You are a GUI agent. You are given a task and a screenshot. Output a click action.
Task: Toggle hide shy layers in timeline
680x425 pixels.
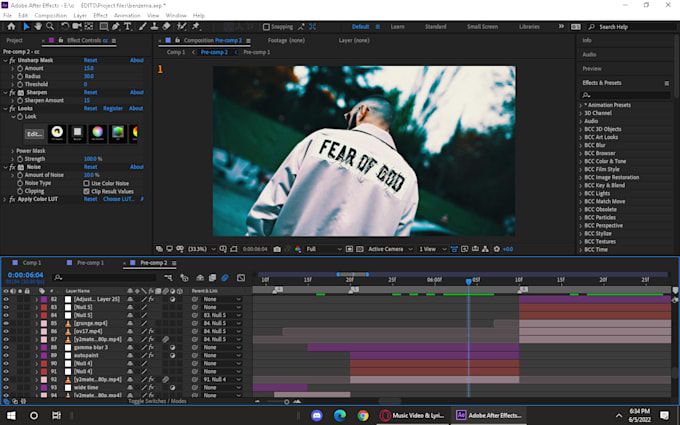(200, 278)
